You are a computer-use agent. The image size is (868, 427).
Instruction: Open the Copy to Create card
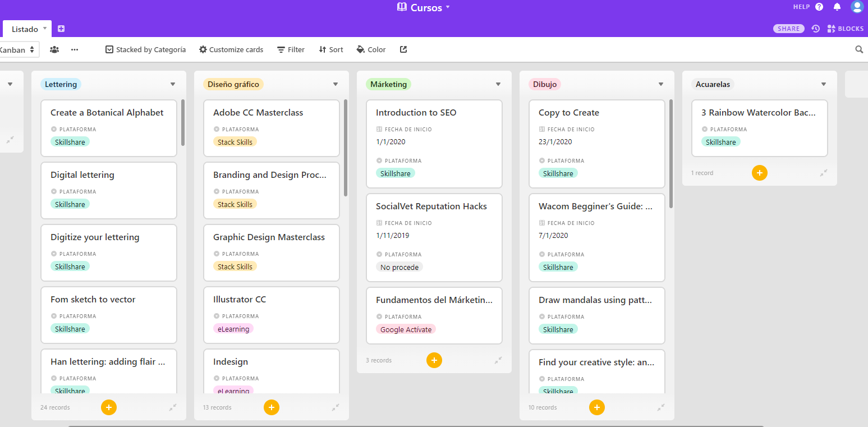[x=597, y=144]
